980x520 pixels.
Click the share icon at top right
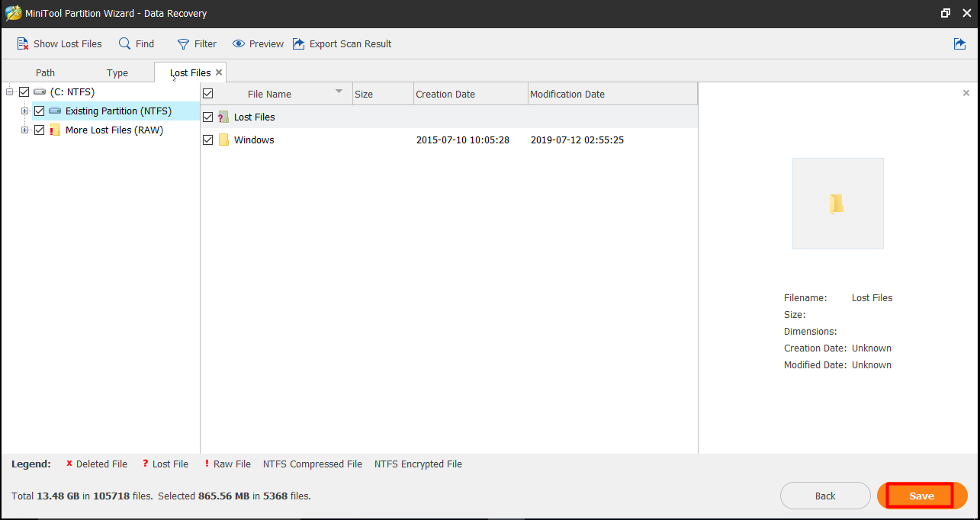pyautogui.click(x=959, y=44)
